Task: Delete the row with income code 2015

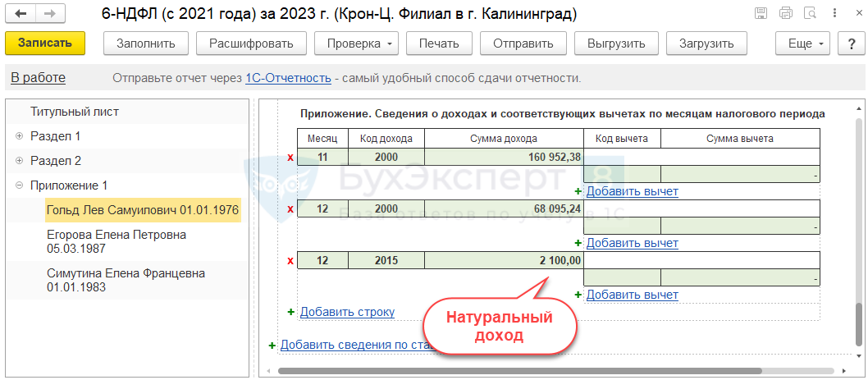Action: click(x=290, y=261)
